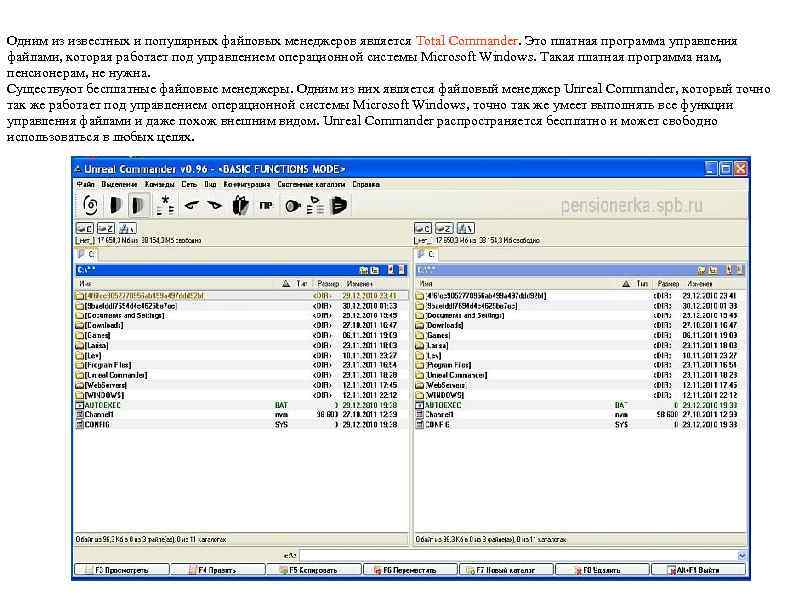Click F8 Удалить button

click(x=603, y=570)
